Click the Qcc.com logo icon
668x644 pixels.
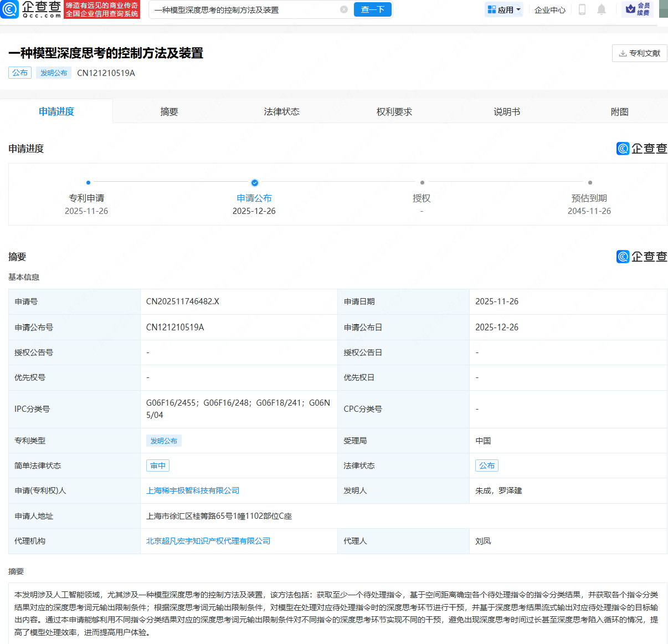pos(10,9)
